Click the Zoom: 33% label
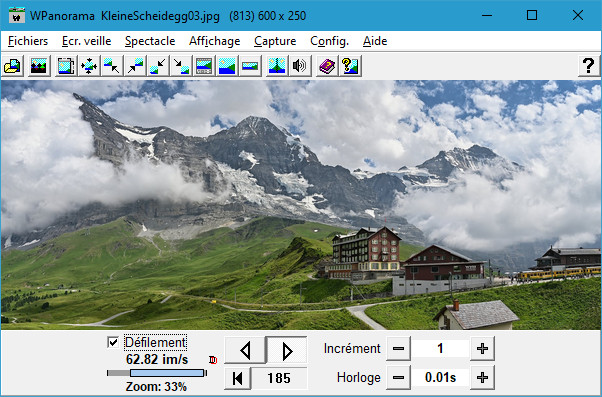Screen dimensions: 602x397 [x=156, y=387]
